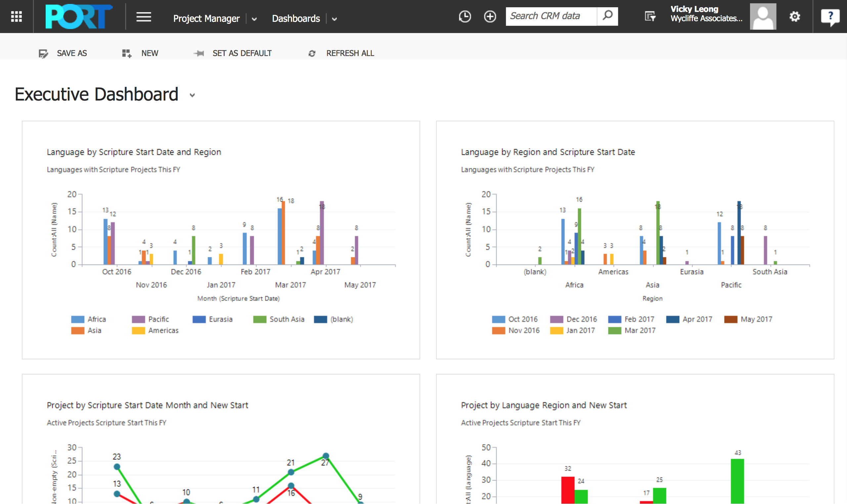Click the quick create plus icon

coord(490,16)
